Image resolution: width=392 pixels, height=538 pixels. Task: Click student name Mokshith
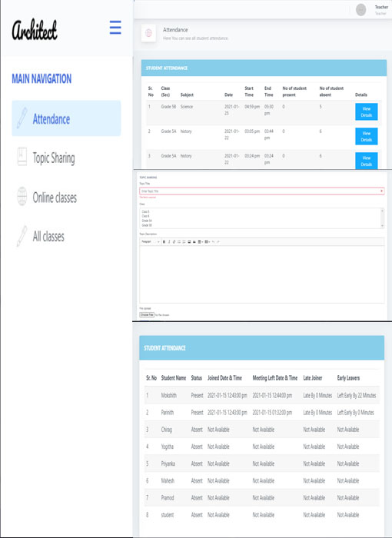click(168, 395)
